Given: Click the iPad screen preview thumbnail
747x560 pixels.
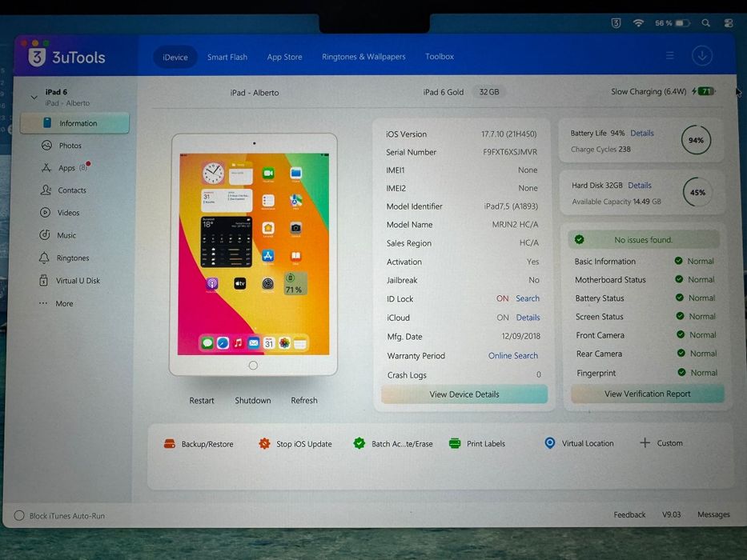Looking at the screenshot, I should [x=254, y=254].
